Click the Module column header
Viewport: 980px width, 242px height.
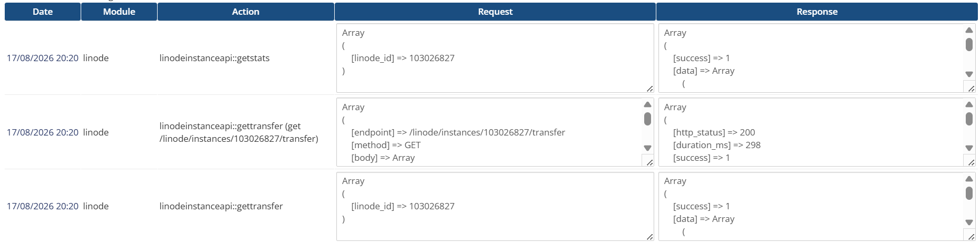point(119,12)
